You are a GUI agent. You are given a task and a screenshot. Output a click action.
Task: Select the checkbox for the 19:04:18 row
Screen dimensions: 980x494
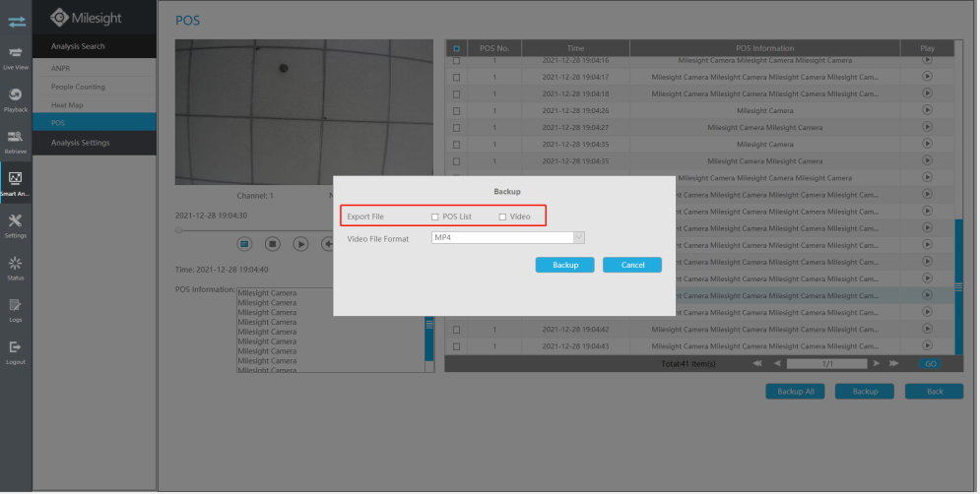tap(456, 94)
